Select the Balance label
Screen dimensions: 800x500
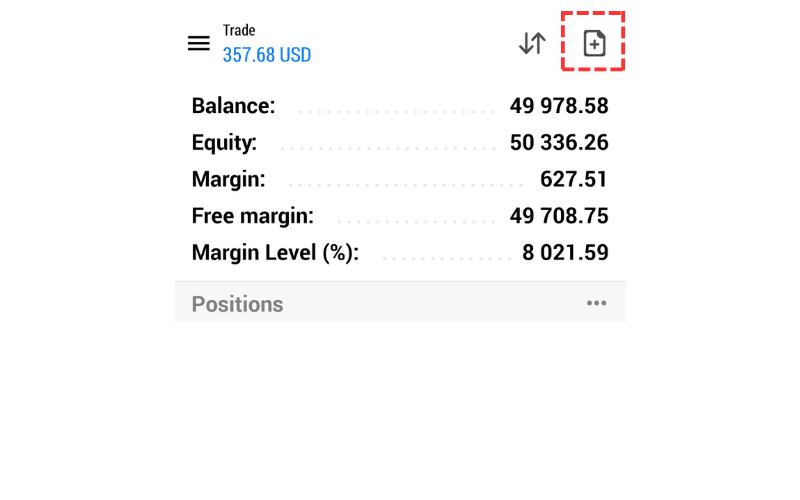click(x=233, y=106)
